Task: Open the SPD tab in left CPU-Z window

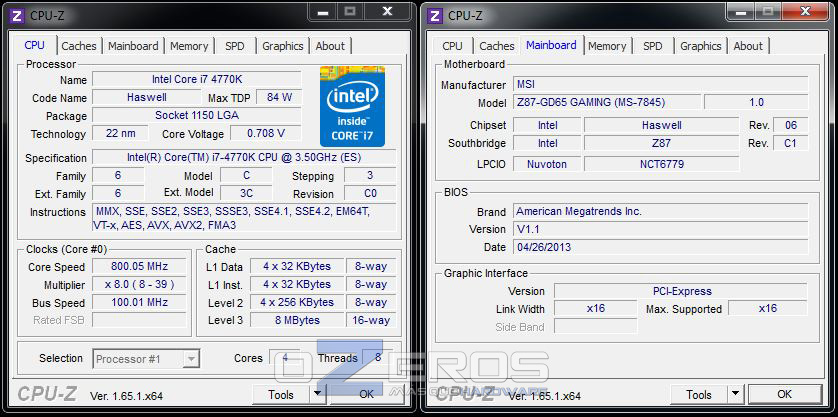Action: tap(235, 46)
